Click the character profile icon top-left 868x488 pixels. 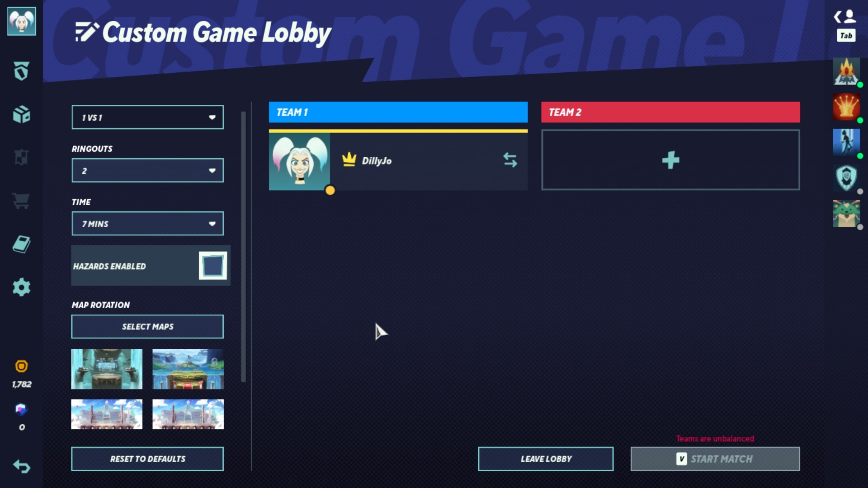21,21
